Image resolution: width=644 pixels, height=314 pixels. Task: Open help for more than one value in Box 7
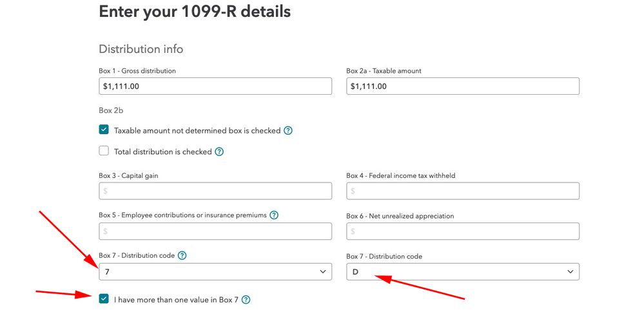tap(246, 299)
